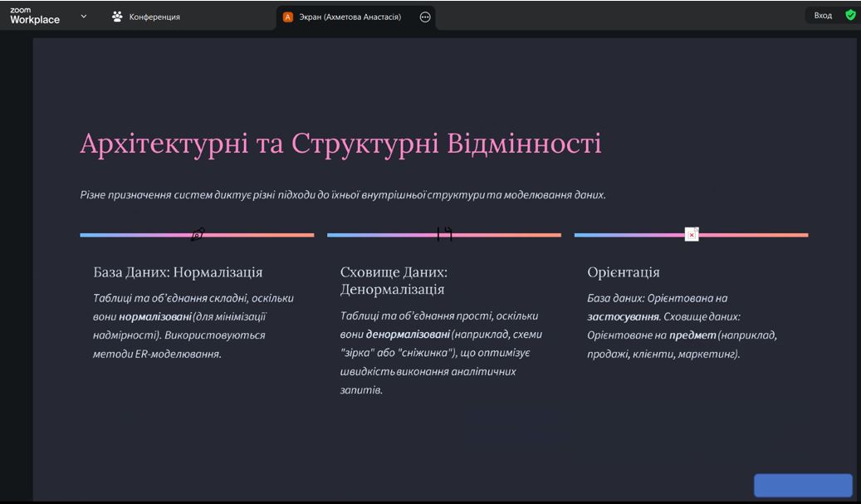
Task: Click the broken image icon above Орієнтація
Action: [x=692, y=235]
